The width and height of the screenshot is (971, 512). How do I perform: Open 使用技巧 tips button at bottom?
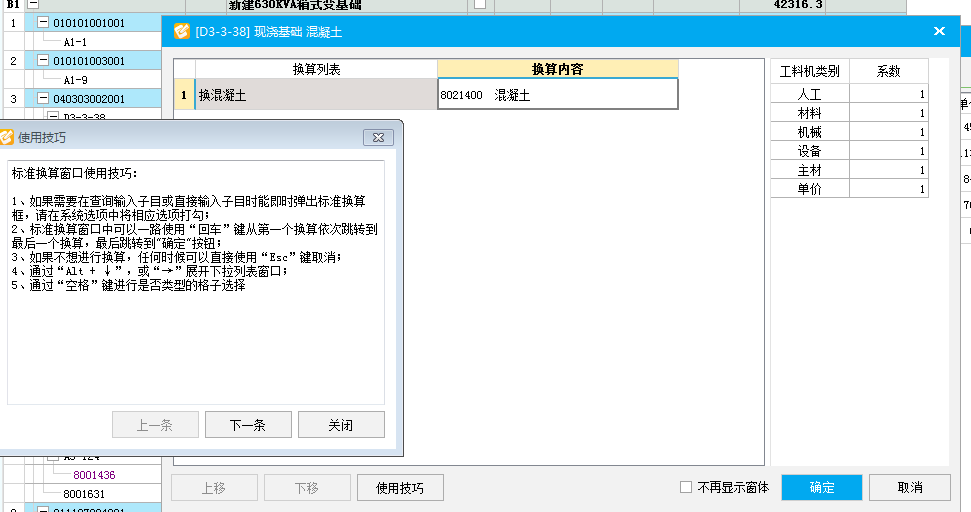[x=400, y=488]
